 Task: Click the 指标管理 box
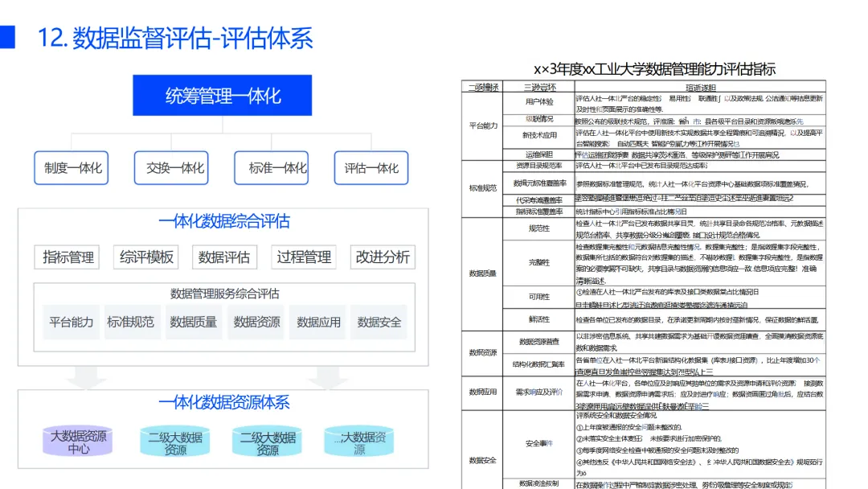point(67,257)
